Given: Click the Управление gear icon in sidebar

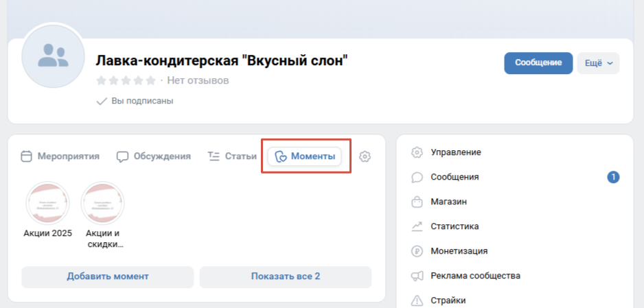Looking at the screenshot, I should [x=417, y=152].
